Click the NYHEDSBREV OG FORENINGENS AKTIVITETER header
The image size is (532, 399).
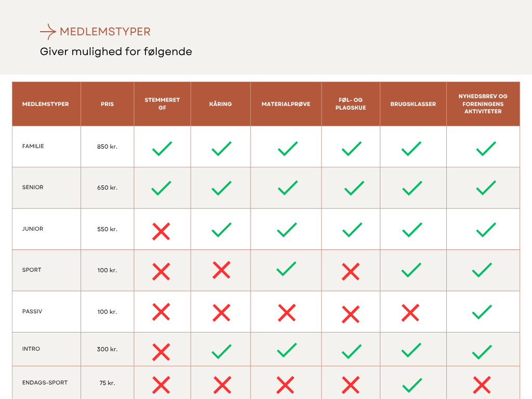point(483,104)
